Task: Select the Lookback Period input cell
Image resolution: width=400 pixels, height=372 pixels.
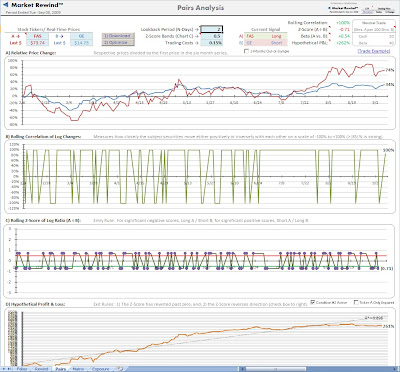Action: coord(212,29)
